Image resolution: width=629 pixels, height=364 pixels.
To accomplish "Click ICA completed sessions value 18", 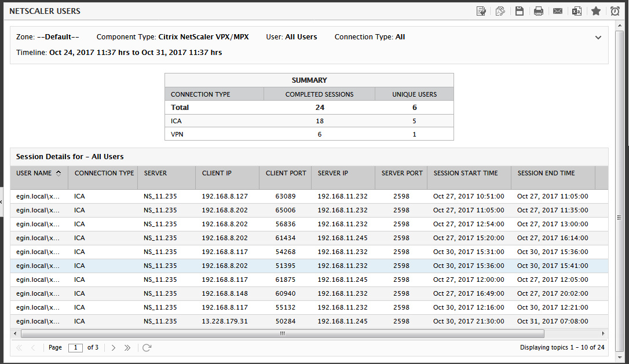I will tap(320, 121).
